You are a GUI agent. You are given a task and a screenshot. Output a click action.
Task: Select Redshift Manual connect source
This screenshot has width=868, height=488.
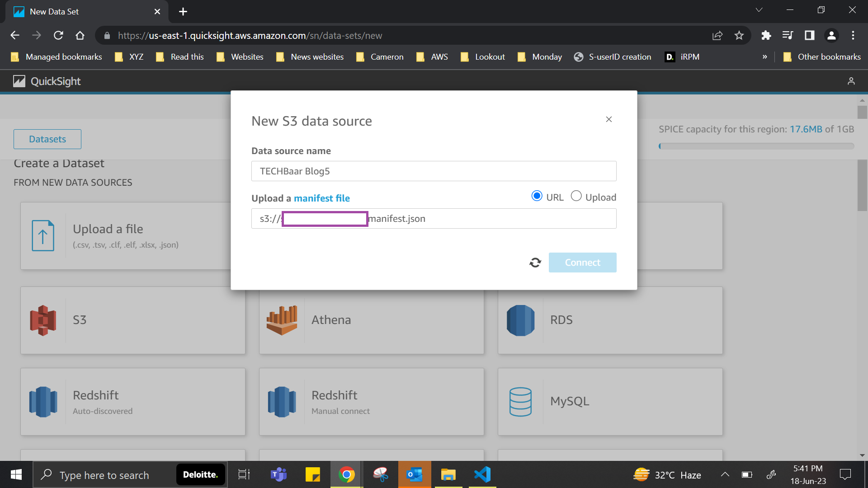(x=371, y=402)
